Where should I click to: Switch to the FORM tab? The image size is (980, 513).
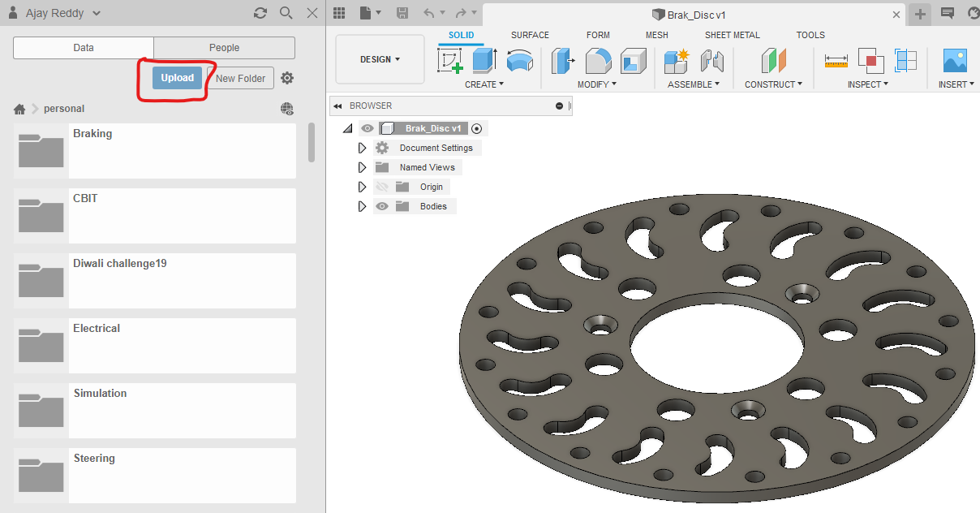pos(598,35)
